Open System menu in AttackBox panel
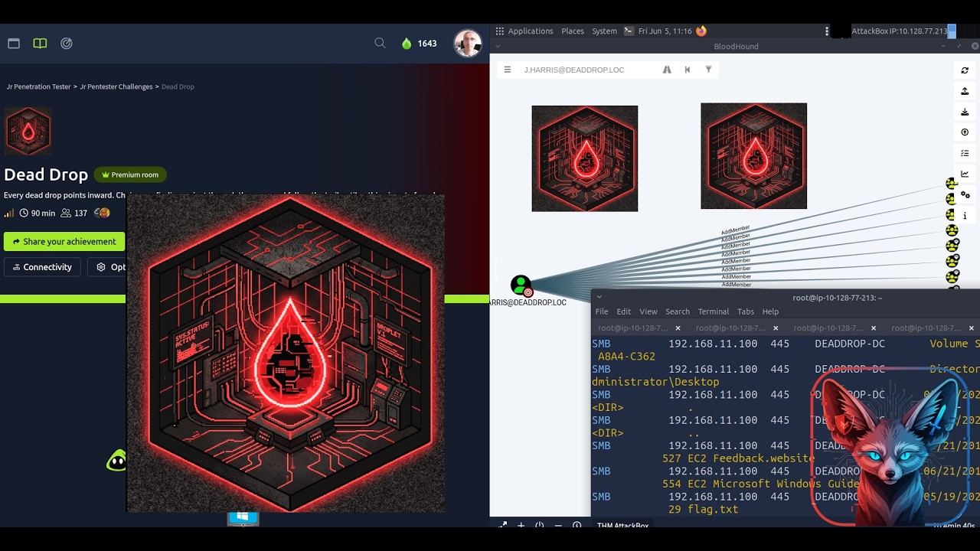Screen dimensions: 980x551 604,31
